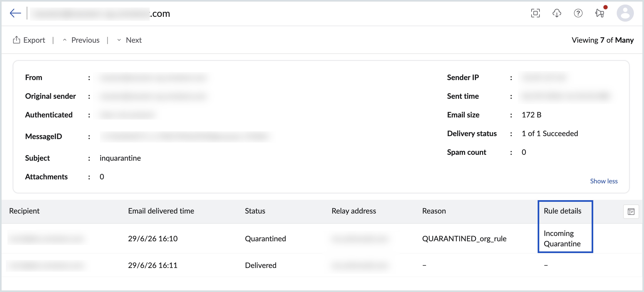Go to Previous email log entry
The height and width of the screenshot is (292, 644).
coord(81,40)
